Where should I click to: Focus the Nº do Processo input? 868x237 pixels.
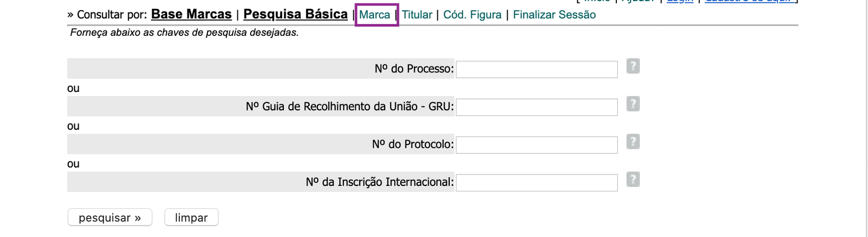(x=537, y=70)
